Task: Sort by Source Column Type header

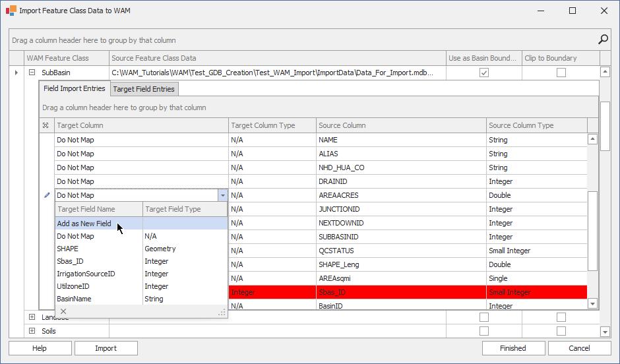Action: (x=537, y=125)
